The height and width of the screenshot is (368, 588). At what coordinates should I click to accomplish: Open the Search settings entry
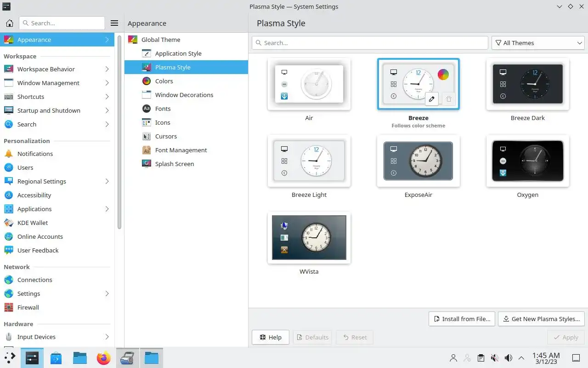(x=57, y=124)
